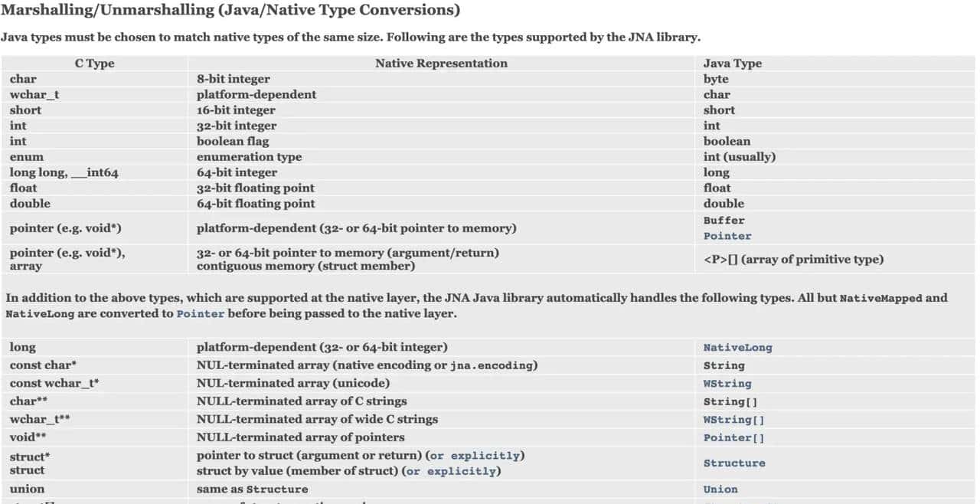Click the NativeMapped code text in paragraph
The height and width of the screenshot is (504, 980).
click(880, 299)
